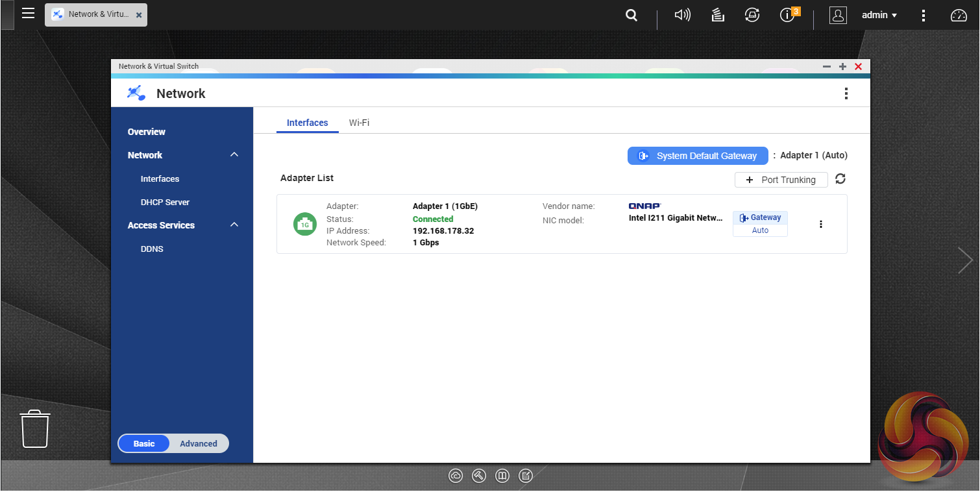Switch to Basic mode
This screenshot has height=492, width=980.
click(x=144, y=443)
